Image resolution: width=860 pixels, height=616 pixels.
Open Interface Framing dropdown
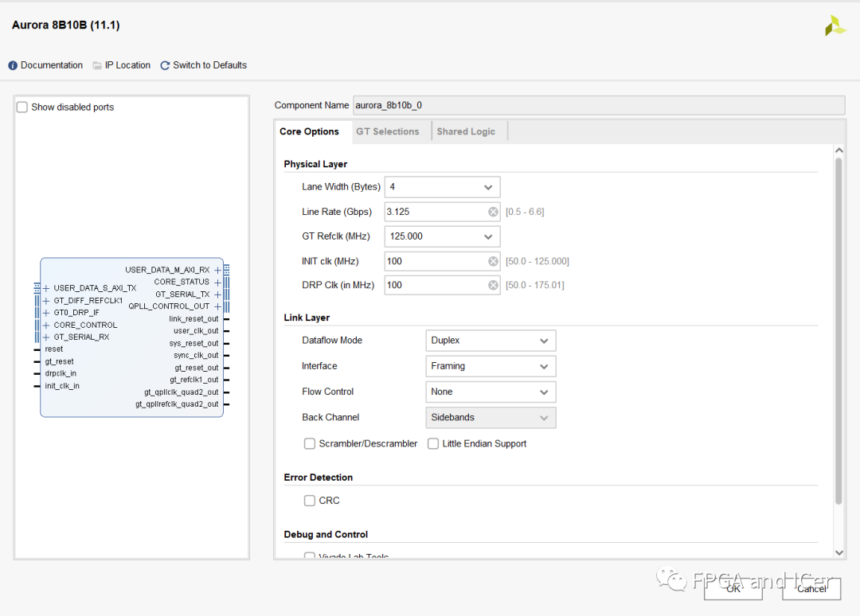coord(491,366)
